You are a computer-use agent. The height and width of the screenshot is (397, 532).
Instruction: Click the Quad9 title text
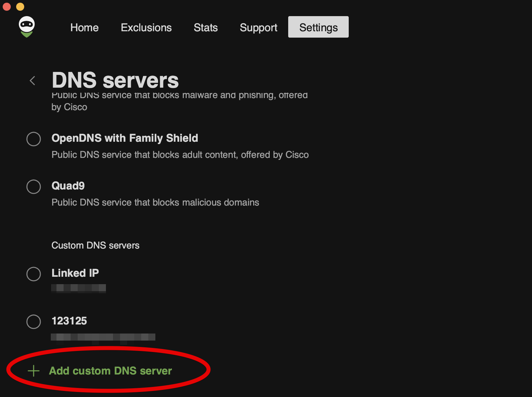click(x=68, y=186)
